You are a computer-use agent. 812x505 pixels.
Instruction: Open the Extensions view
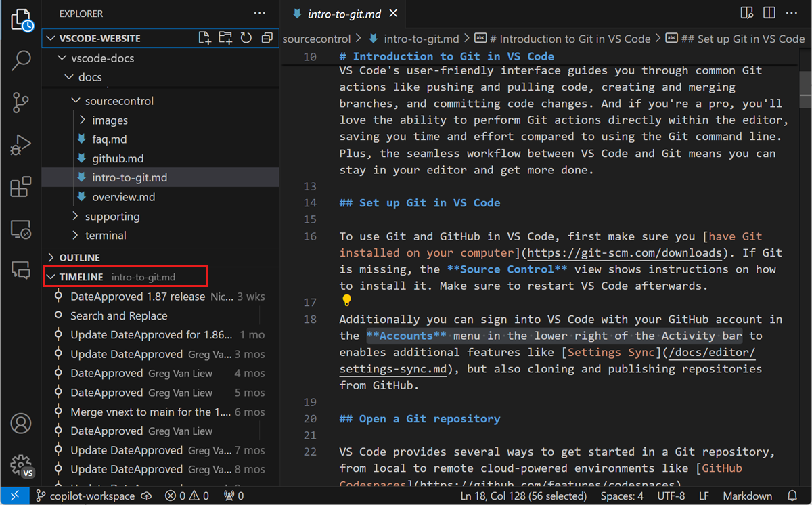tap(20, 187)
